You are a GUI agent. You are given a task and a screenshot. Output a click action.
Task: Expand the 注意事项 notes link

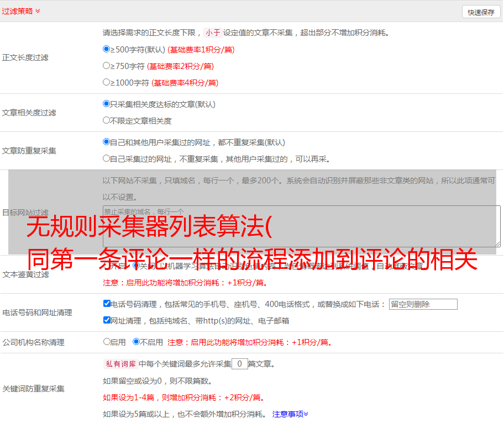point(290,414)
